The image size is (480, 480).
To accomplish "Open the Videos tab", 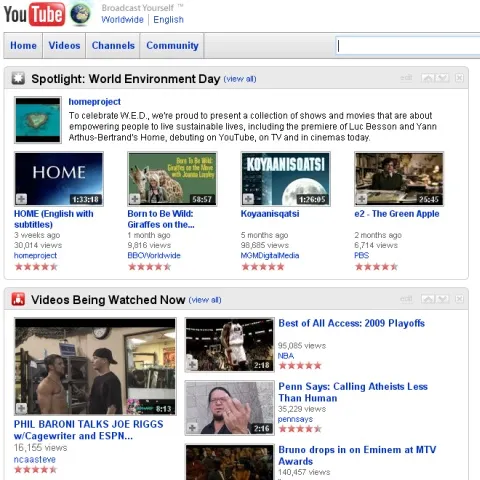I will tap(64, 45).
